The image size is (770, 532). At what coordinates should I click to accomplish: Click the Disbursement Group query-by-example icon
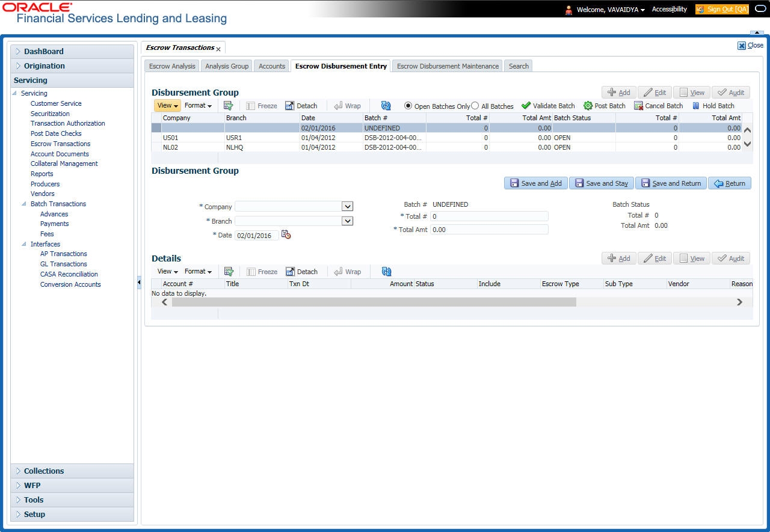229,106
